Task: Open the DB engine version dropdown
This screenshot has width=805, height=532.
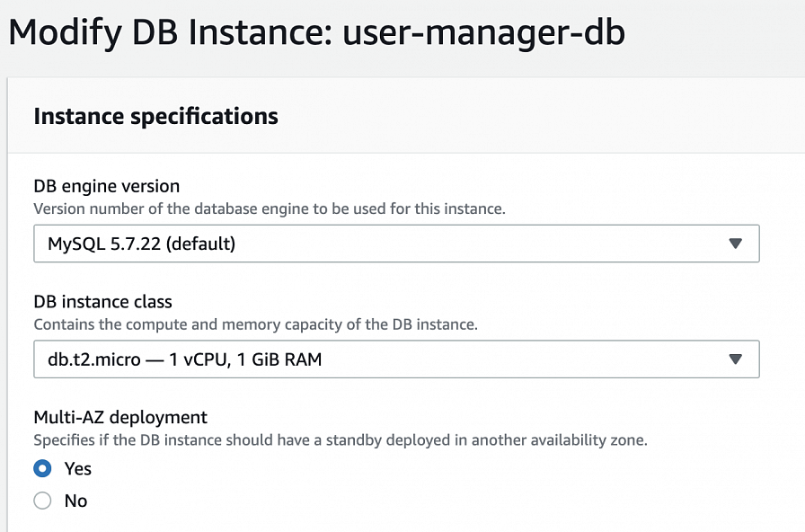Action: (395, 244)
